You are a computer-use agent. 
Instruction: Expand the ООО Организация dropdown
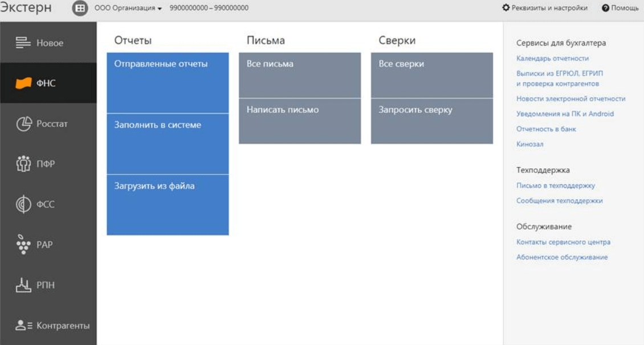pyautogui.click(x=128, y=9)
